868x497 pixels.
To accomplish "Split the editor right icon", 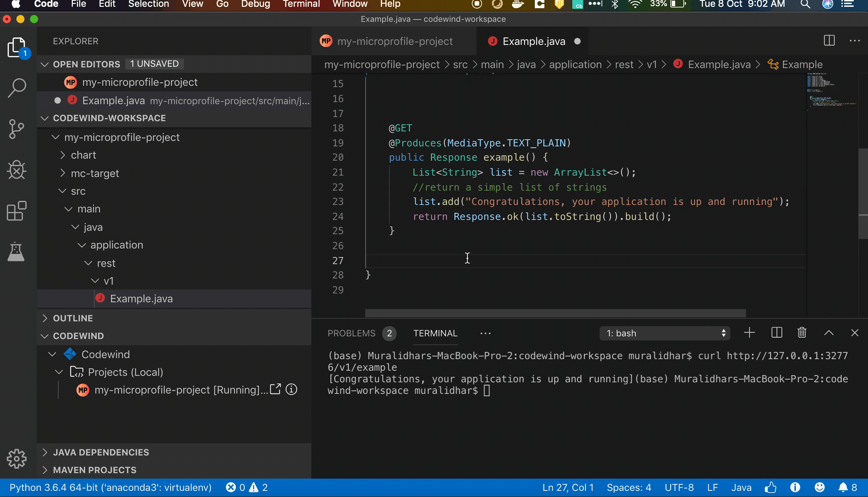I will (829, 41).
